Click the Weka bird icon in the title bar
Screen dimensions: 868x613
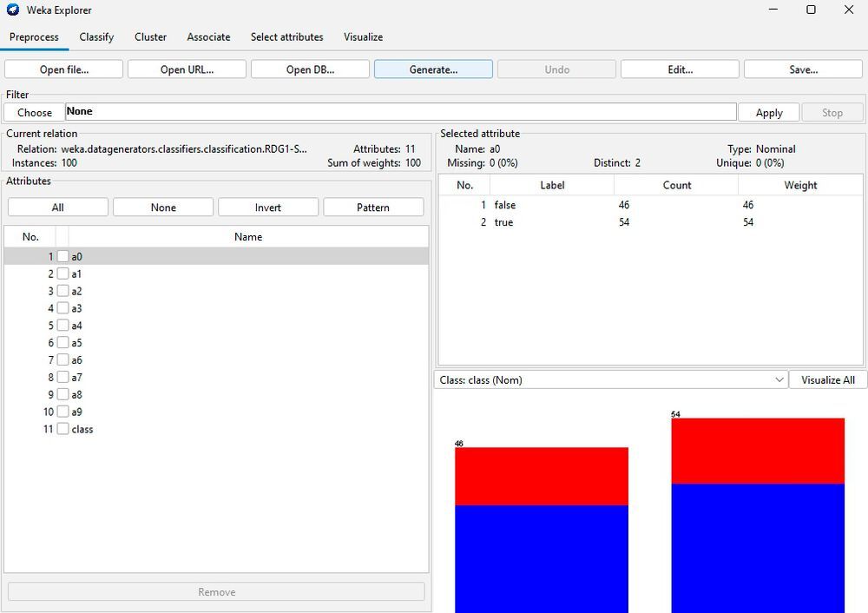click(12, 10)
